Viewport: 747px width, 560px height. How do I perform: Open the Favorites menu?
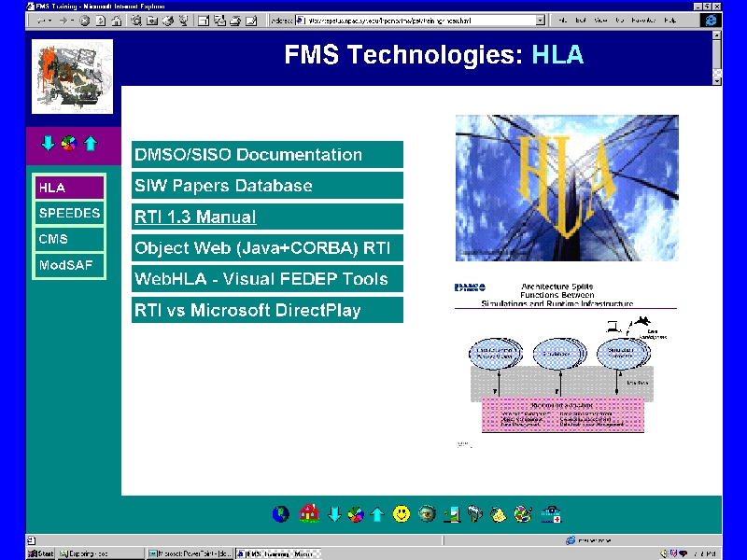pyautogui.click(x=643, y=21)
